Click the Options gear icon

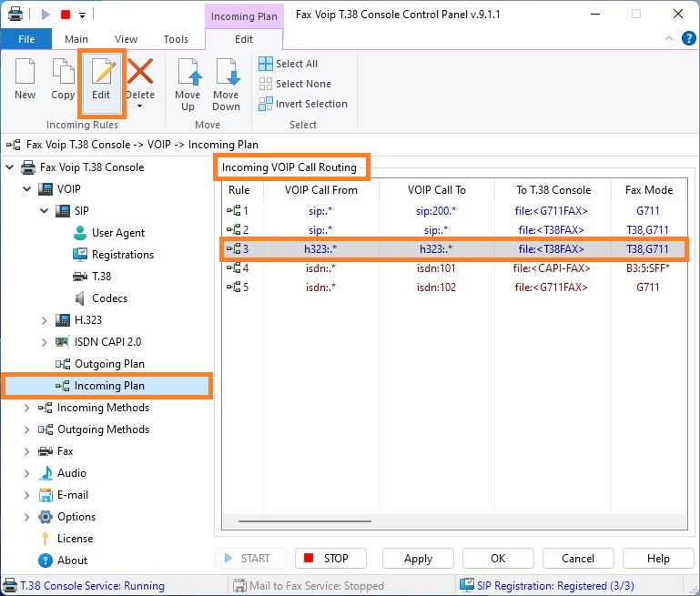46,517
